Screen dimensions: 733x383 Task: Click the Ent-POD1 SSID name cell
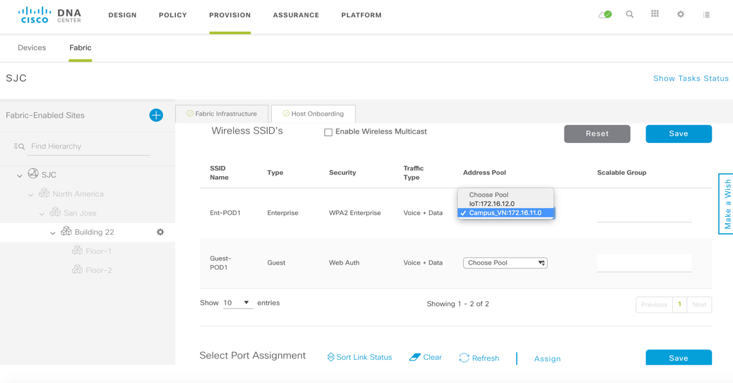(225, 213)
